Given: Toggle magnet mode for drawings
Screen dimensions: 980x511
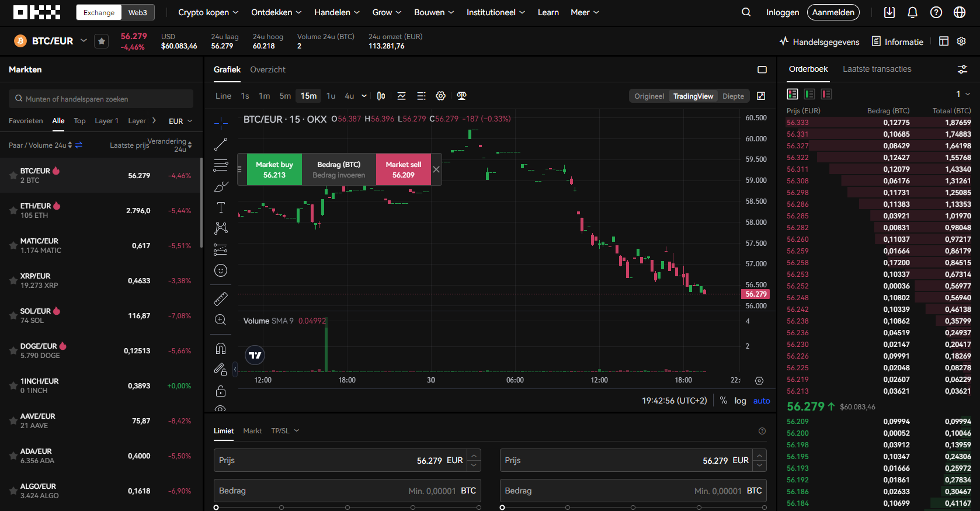Looking at the screenshot, I should (221, 349).
